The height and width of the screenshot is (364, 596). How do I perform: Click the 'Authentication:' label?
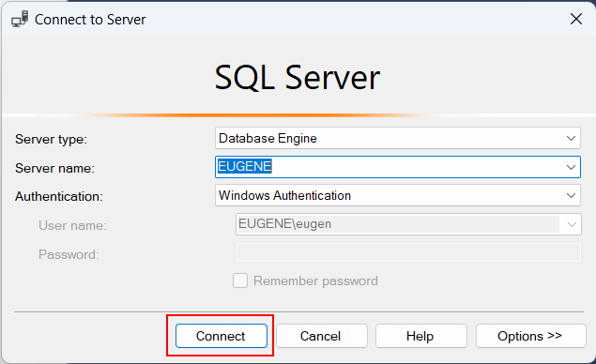tap(59, 196)
